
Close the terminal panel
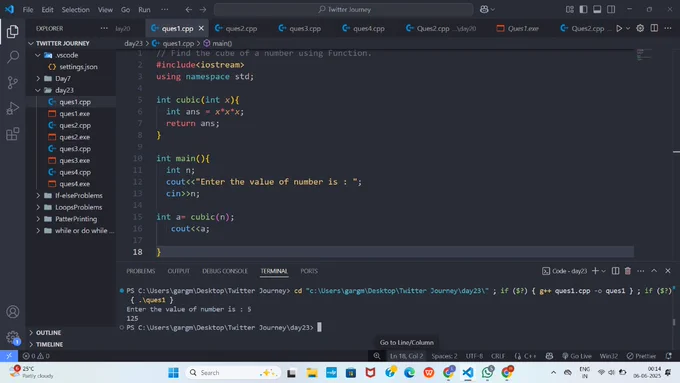pos(668,271)
